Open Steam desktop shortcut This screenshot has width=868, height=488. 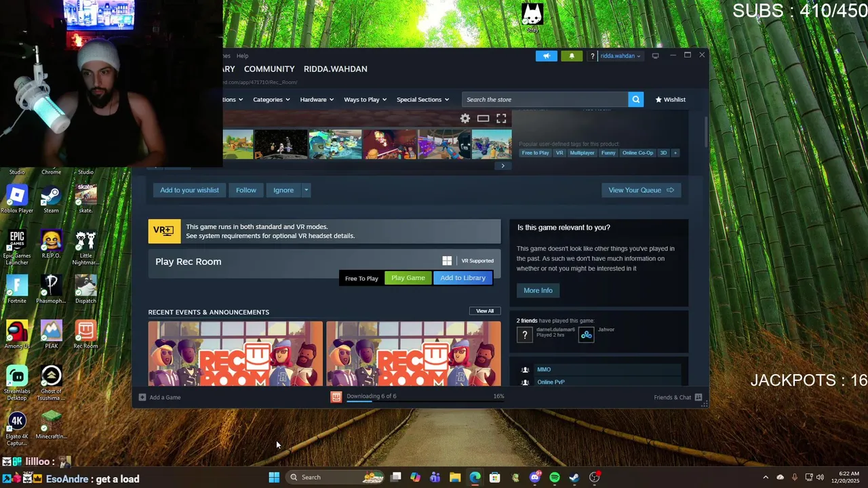tap(51, 199)
